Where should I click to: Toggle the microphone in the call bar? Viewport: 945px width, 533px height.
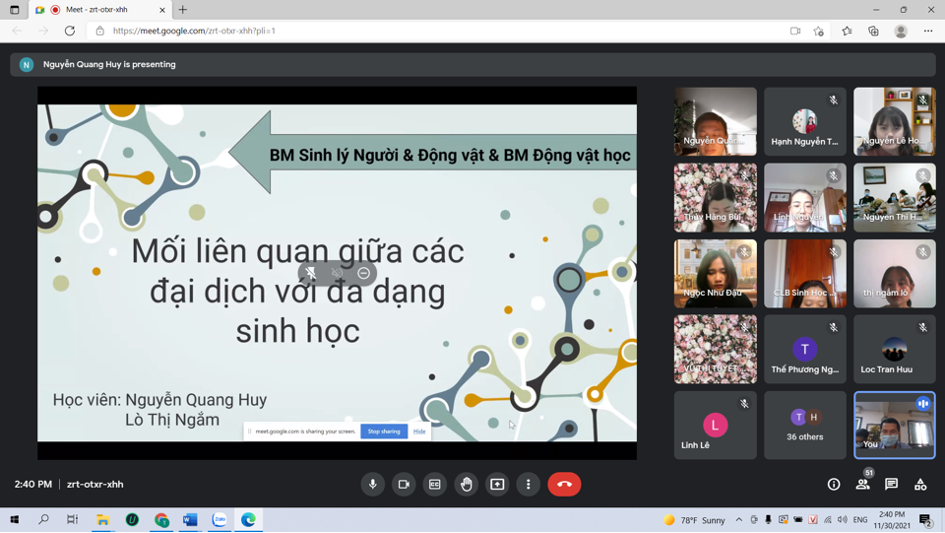coord(372,484)
